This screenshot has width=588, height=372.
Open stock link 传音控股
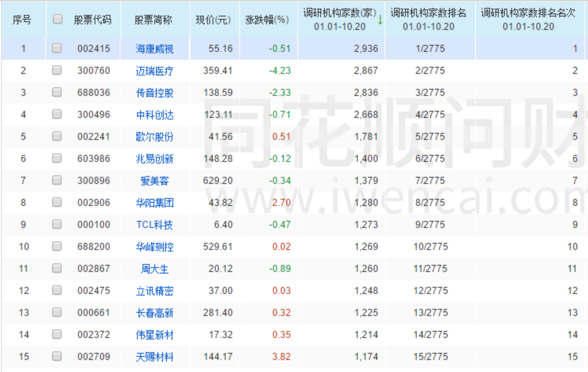pos(155,93)
